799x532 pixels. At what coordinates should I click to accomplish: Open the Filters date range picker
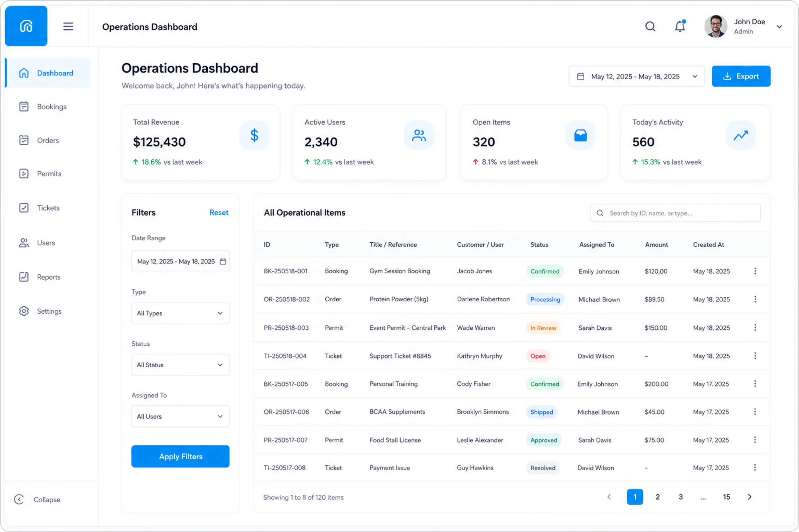pos(180,261)
